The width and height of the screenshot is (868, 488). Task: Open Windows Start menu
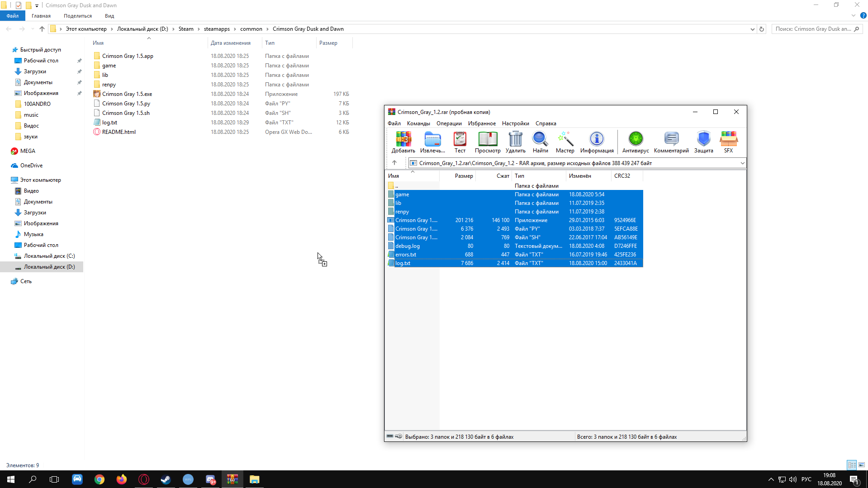tap(11, 479)
